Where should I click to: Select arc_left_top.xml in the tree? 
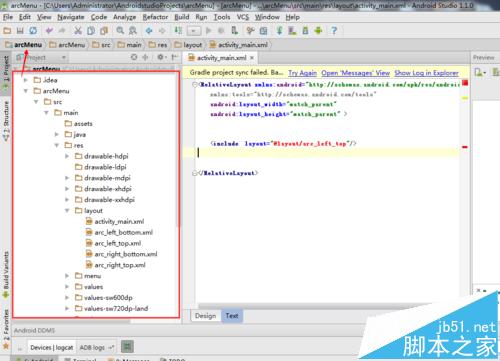pos(113,243)
